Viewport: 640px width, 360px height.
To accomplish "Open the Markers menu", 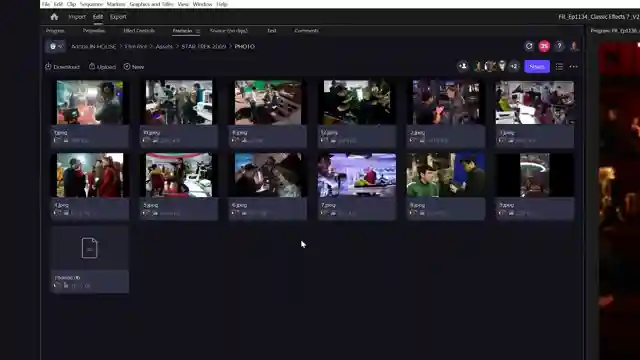I will [x=116, y=4].
